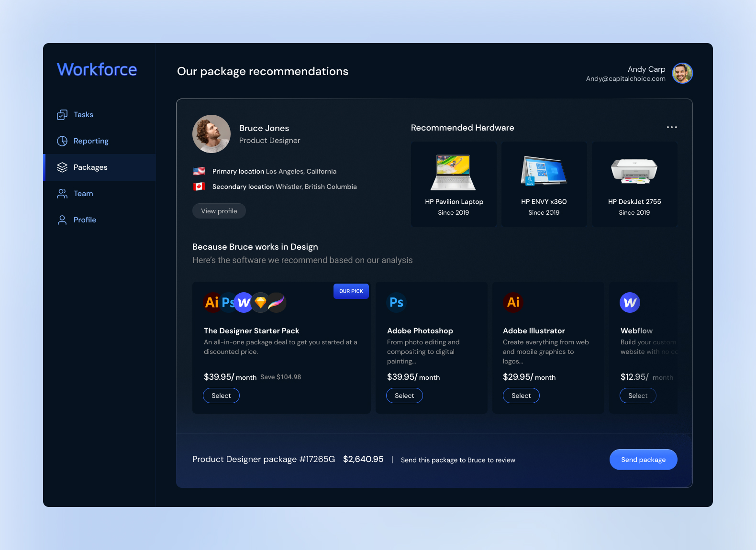Image resolution: width=756 pixels, height=550 pixels.
Task: Click the Profile person icon
Action: pos(62,220)
